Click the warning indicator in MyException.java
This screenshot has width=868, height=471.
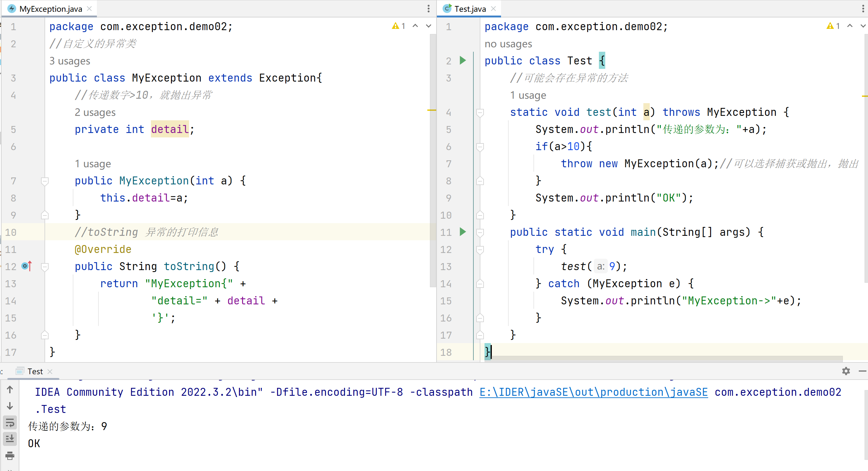point(398,26)
